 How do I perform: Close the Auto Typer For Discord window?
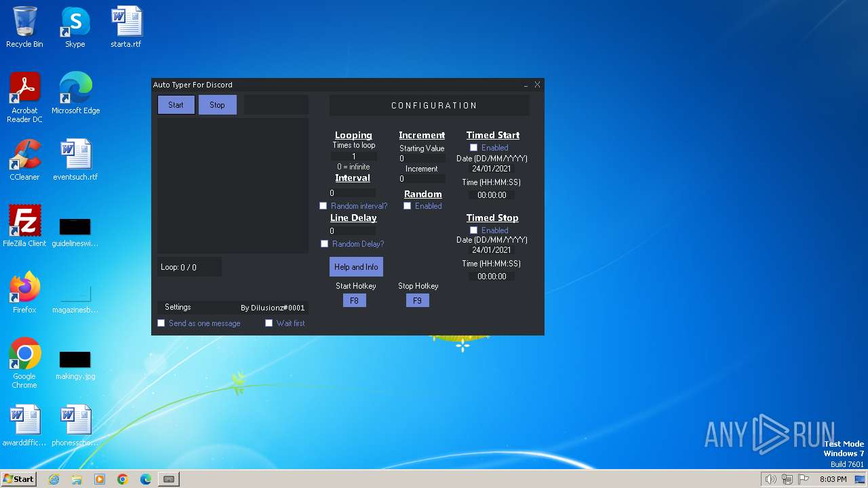[537, 85]
